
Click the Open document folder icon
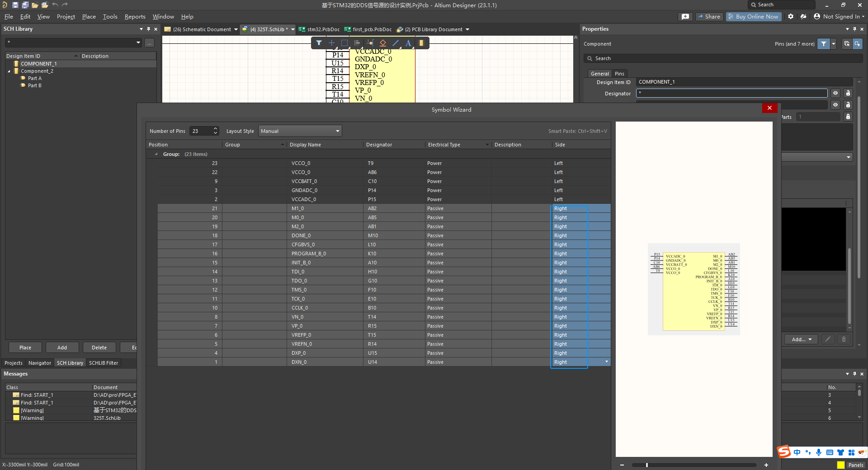coord(35,5)
